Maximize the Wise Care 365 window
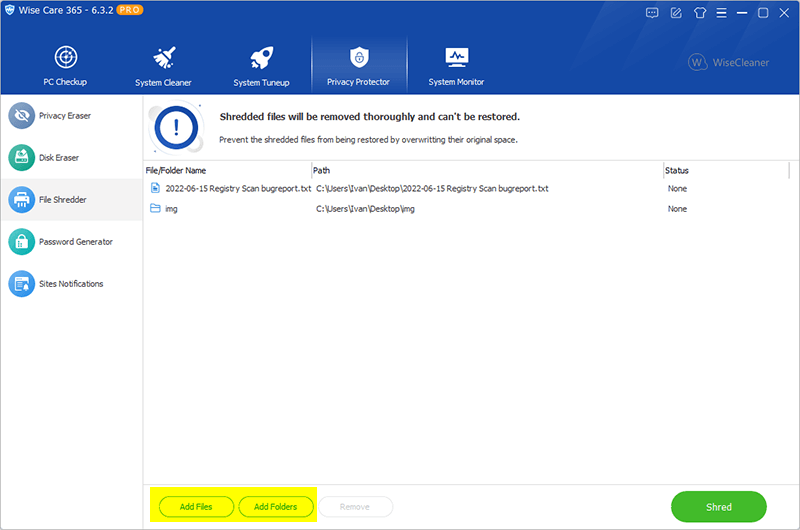The height and width of the screenshot is (530, 800). 763,13
